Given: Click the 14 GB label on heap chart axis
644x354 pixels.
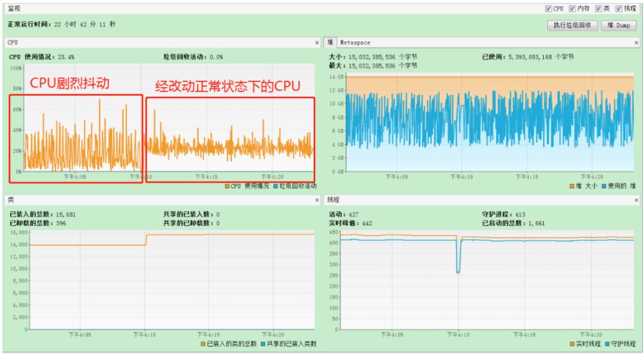Looking at the screenshot, I should [337, 77].
